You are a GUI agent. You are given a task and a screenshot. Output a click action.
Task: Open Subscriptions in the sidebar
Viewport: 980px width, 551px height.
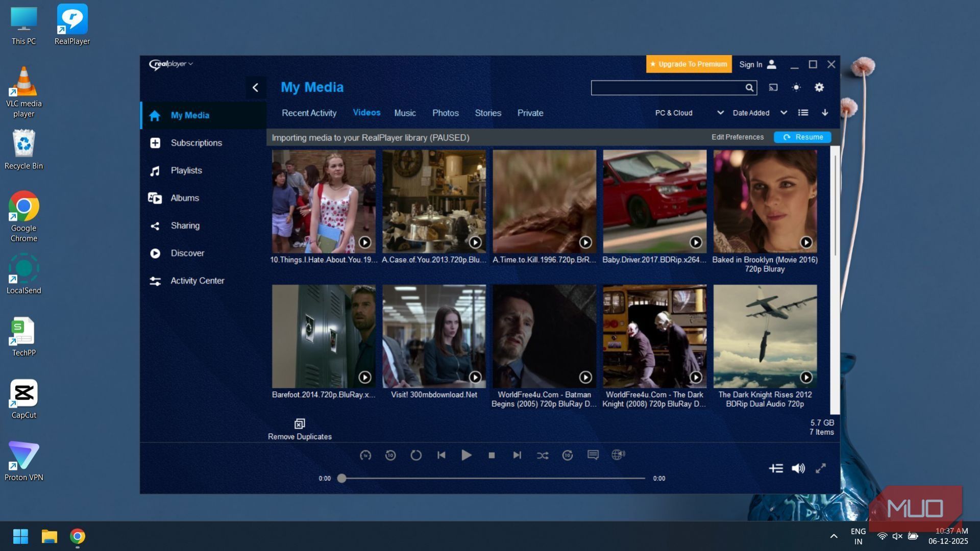click(203, 143)
